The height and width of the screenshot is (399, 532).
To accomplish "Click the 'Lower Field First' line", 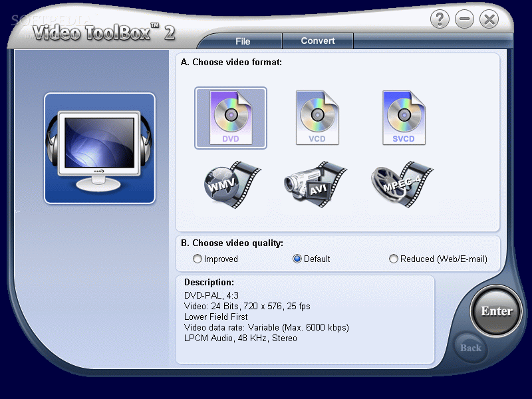I will tap(215, 317).
